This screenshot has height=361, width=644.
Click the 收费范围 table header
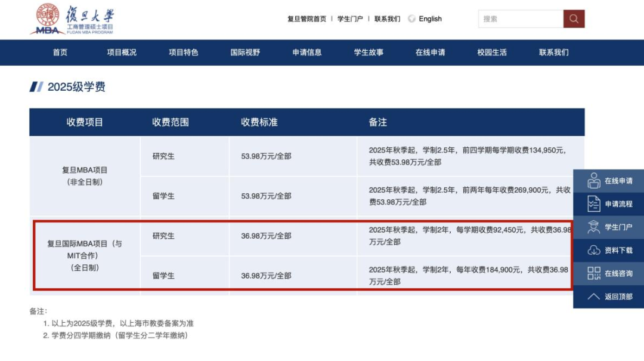coord(171,122)
